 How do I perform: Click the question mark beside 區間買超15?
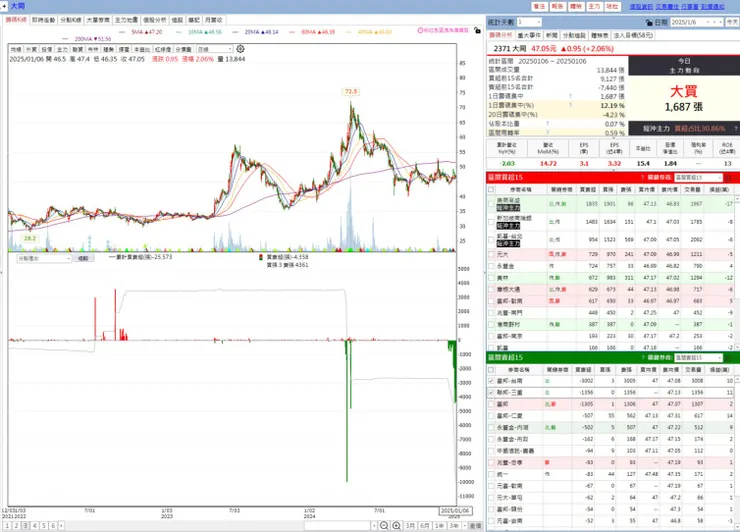(642, 177)
